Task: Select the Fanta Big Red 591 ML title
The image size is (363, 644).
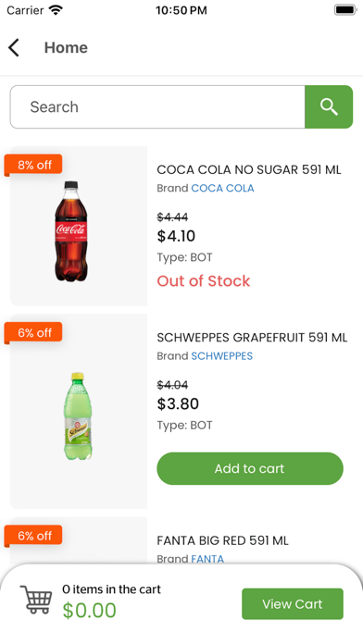Action: tap(223, 540)
